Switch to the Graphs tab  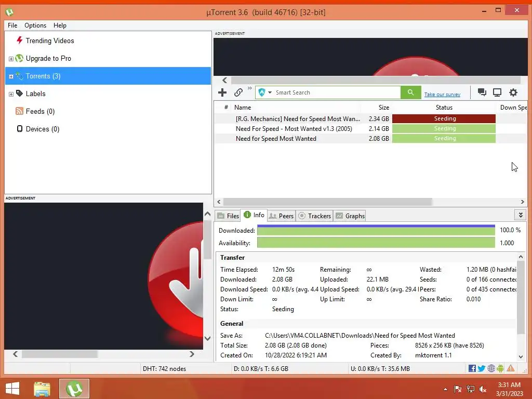point(350,216)
